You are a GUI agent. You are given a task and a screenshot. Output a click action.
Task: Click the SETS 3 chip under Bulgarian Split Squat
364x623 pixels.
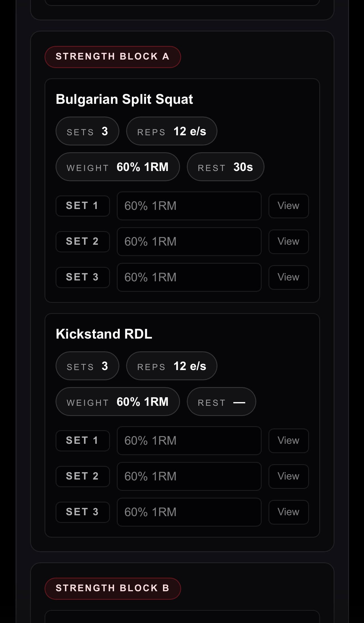coord(87,131)
